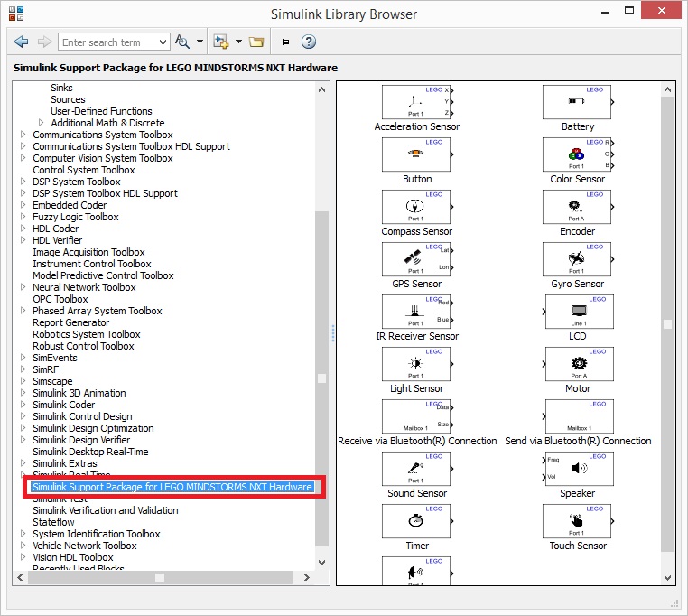The image size is (688, 616).
Task: Click library tree scroll down arrow
Action: 321,563
